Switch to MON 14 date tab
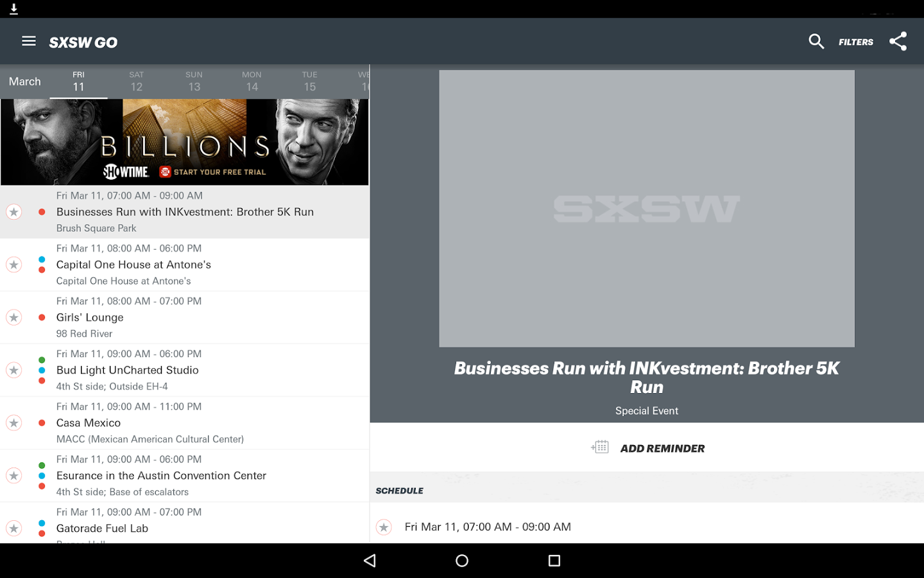Image resolution: width=924 pixels, height=578 pixels. 252,82
